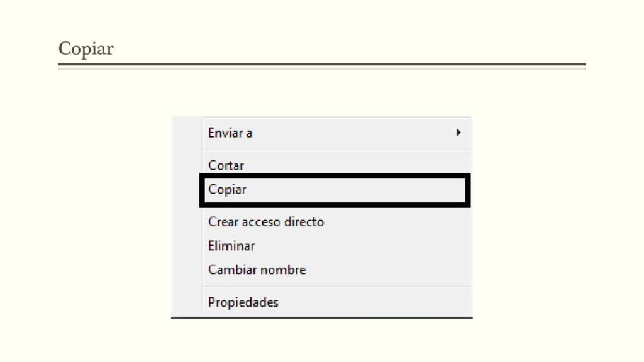Open the Enviar a menu entry
The image size is (644, 362).
(x=230, y=133)
